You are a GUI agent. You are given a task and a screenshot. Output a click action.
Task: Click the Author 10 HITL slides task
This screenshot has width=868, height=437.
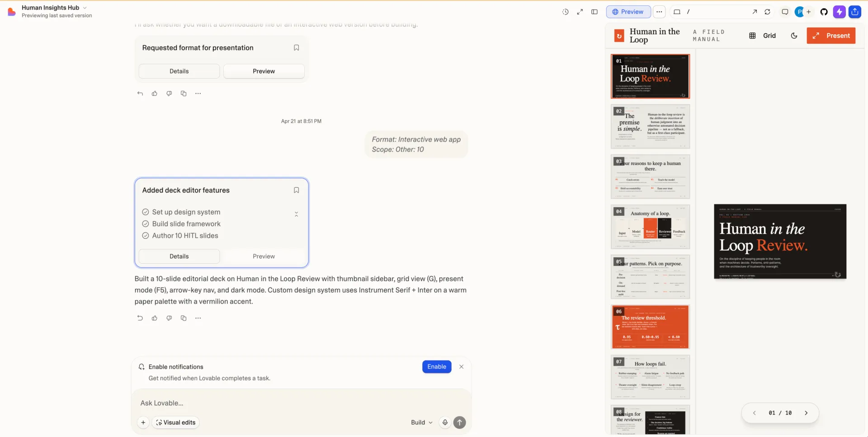180,235
